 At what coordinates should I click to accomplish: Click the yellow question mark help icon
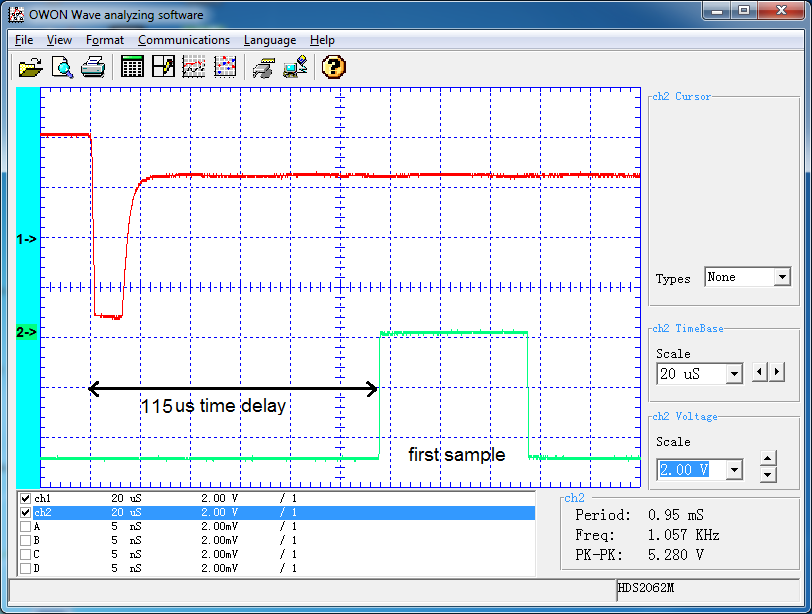tap(334, 67)
